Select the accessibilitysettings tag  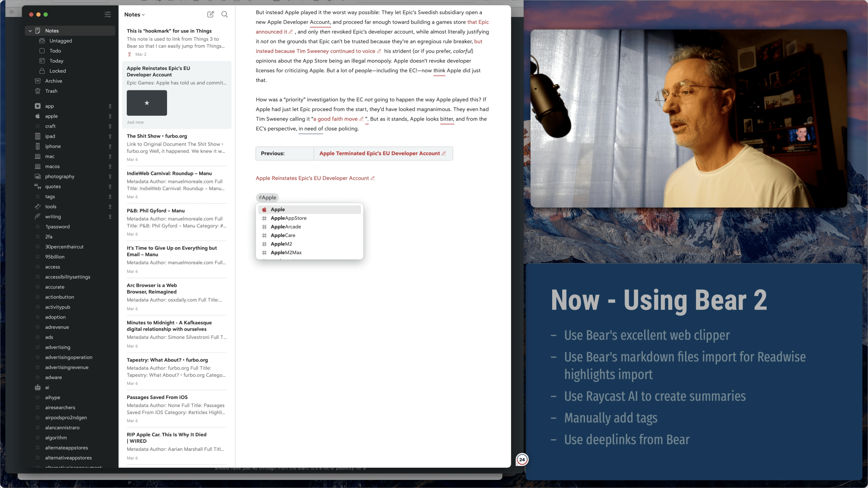coord(68,277)
